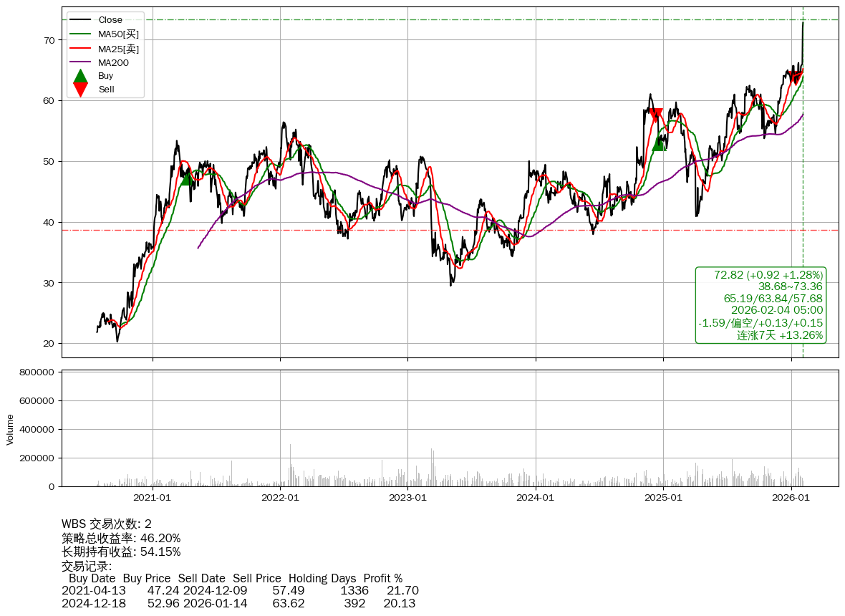
Task: Select the trade row with buy date 2024-12-18
Action: [x=238, y=603]
